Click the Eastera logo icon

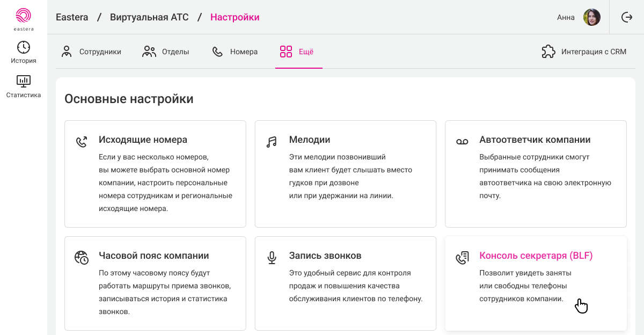point(24,16)
